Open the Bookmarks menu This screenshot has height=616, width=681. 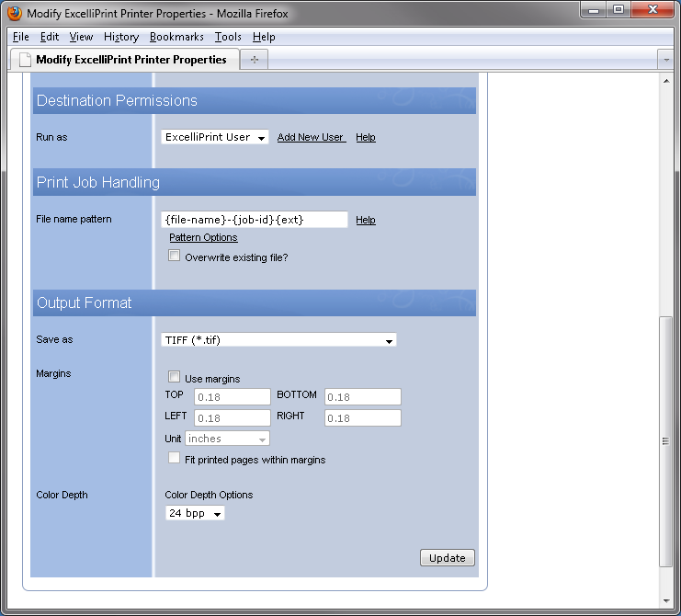click(x=176, y=37)
